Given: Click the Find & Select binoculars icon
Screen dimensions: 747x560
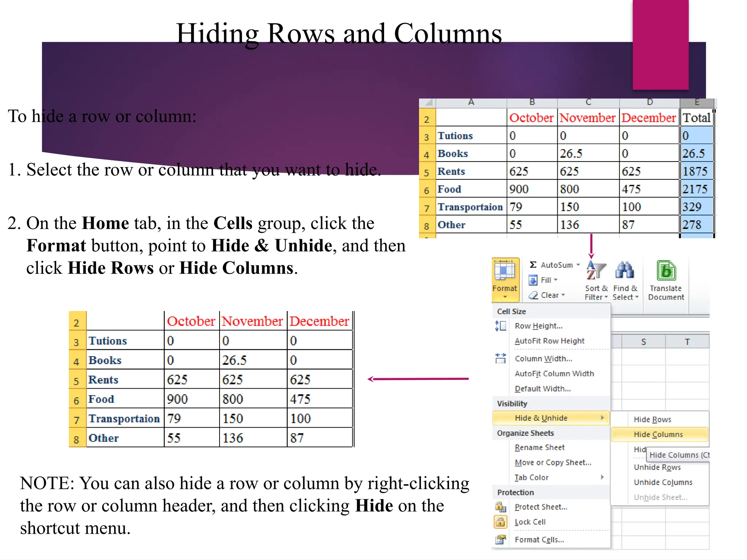Looking at the screenshot, I should point(625,271).
